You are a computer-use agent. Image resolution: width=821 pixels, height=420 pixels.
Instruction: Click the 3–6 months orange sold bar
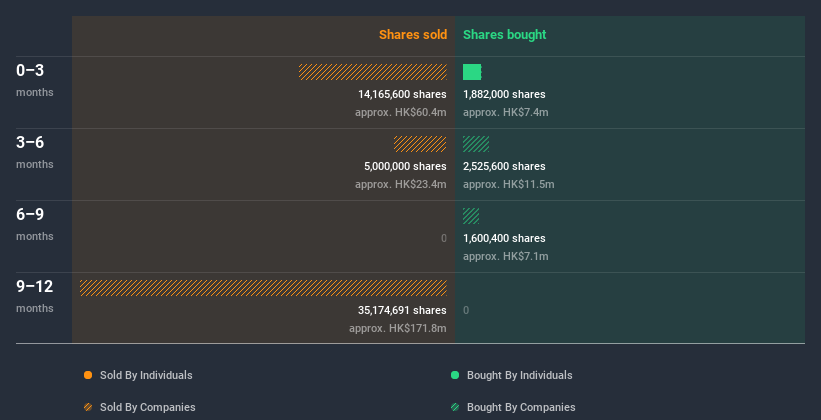420,144
